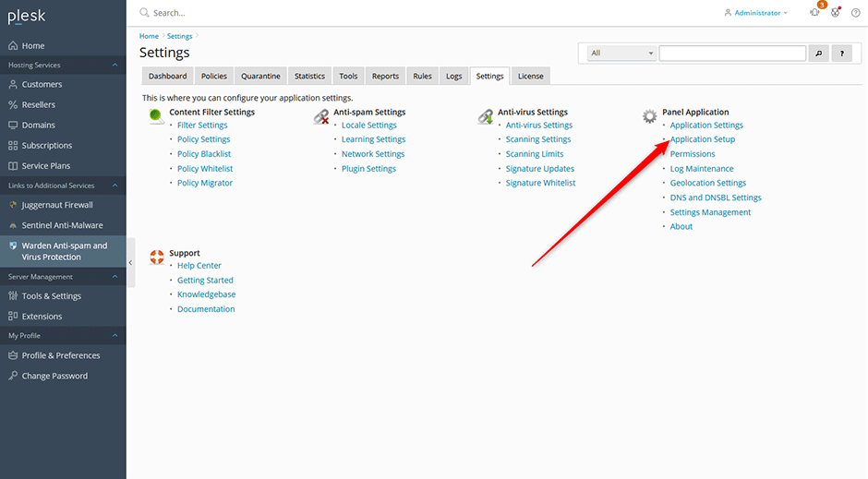Switch to the Dashboard tab
The image size is (868, 479).
pyautogui.click(x=168, y=77)
